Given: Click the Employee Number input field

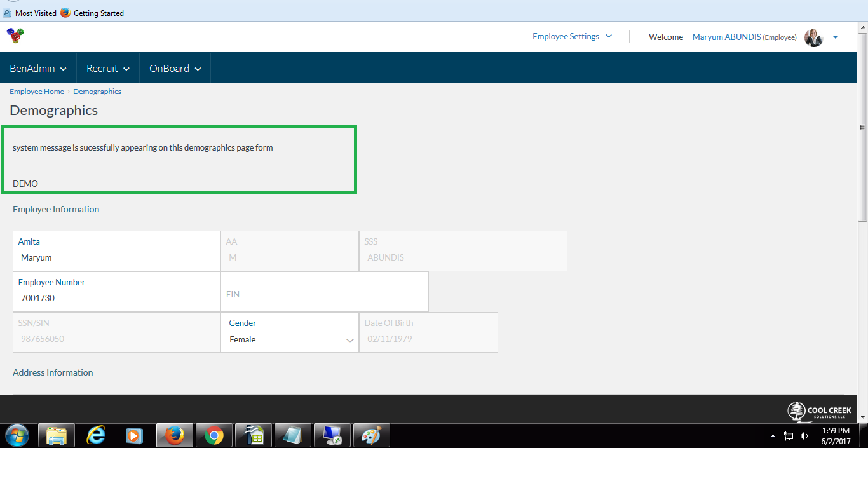Looking at the screenshot, I should pyautogui.click(x=116, y=298).
